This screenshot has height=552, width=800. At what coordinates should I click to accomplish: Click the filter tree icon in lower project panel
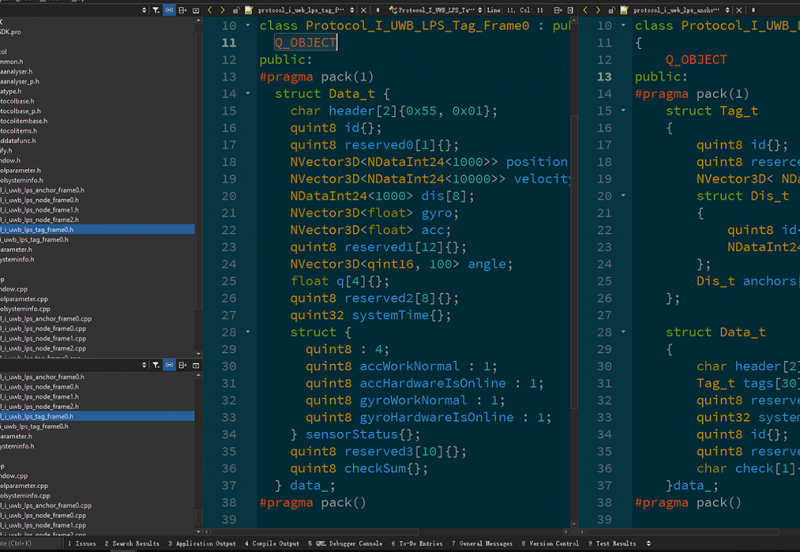[156, 365]
